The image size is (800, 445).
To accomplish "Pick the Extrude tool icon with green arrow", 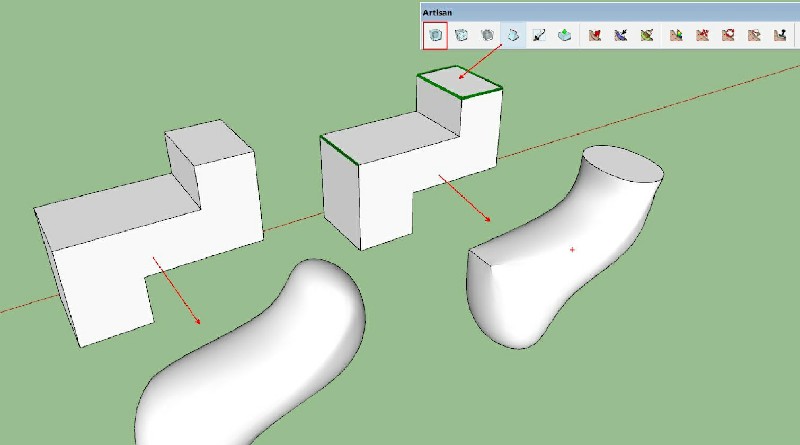I will [564, 35].
